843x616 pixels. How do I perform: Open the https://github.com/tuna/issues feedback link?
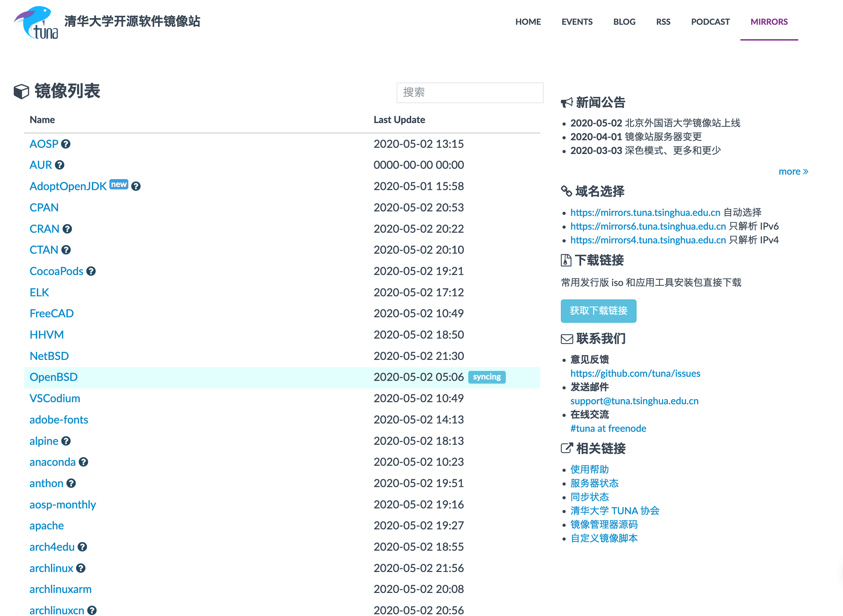click(635, 374)
